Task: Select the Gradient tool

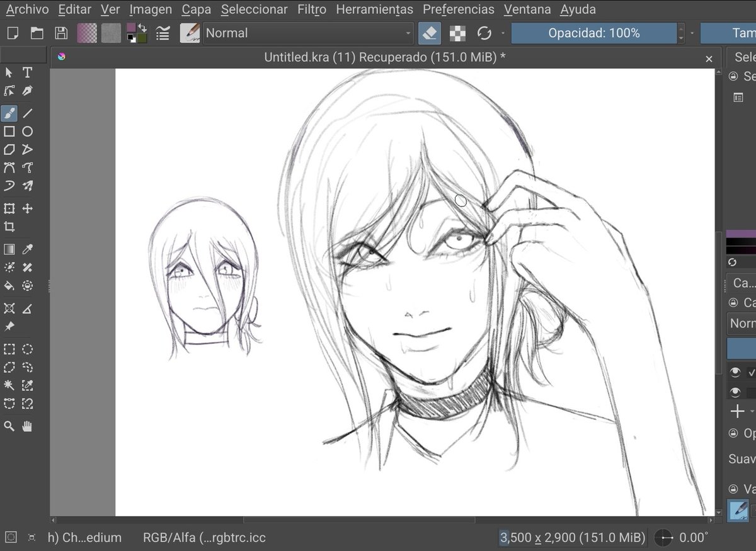Action: tap(9, 249)
